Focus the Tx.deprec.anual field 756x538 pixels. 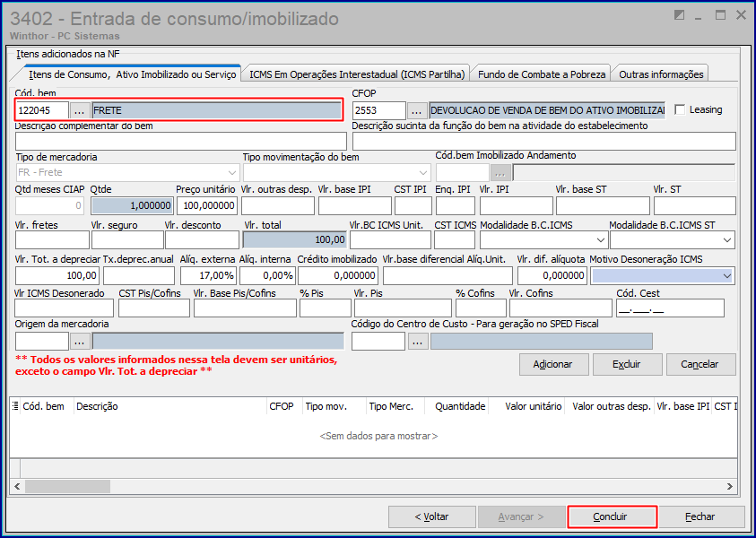point(139,276)
